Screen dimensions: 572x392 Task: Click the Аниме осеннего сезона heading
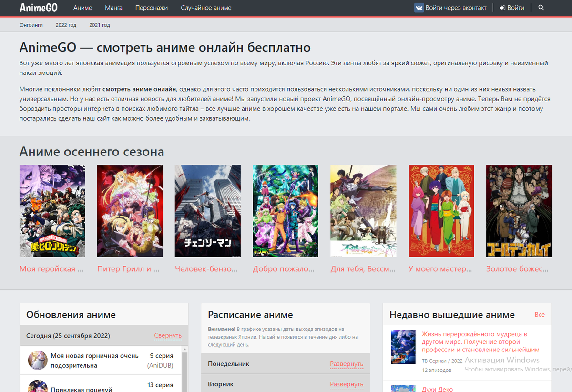point(92,152)
